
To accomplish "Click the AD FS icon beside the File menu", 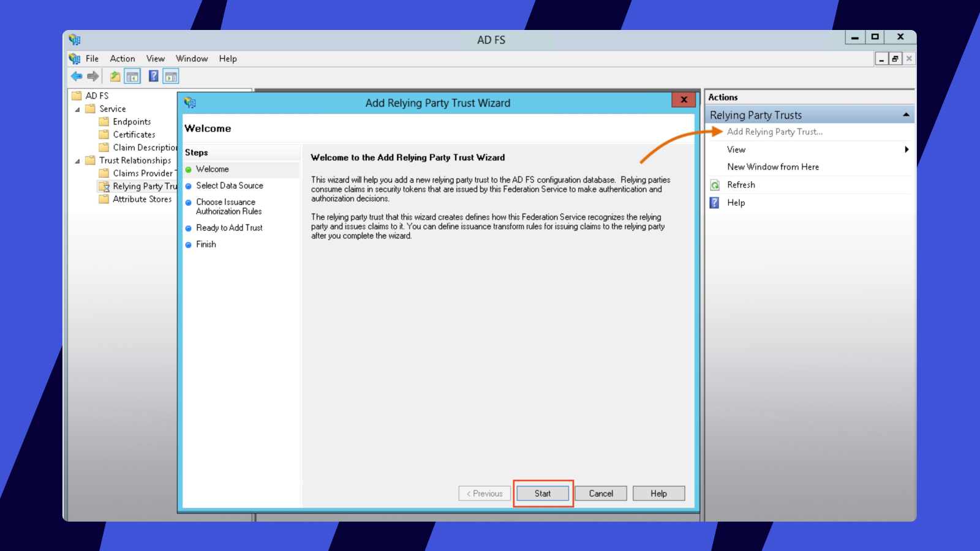I will (x=75, y=59).
